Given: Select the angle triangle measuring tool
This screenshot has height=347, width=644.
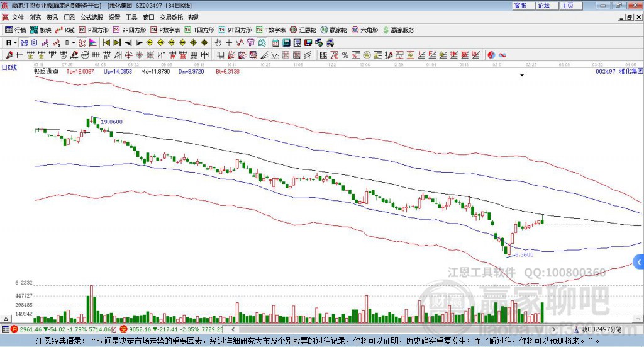Looking at the screenshot, I should pos(118,55).
